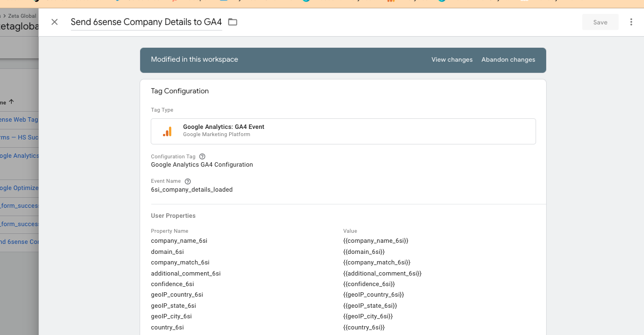Click the event name '6si_company_details_loaded'
644x335 pixels.
tap(191, 189)
